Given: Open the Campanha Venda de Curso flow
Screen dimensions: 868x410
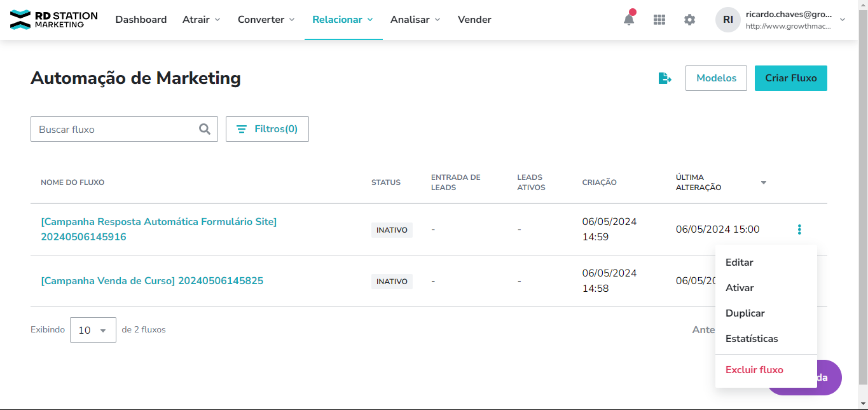Looking at the screenshot, I should 152,281.
